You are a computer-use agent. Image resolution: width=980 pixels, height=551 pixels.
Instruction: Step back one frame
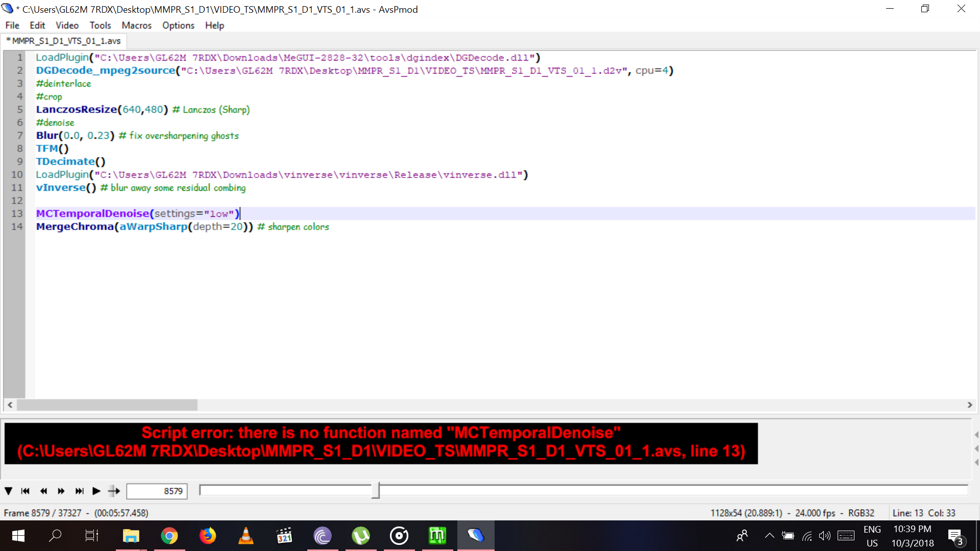pos(43,491)
